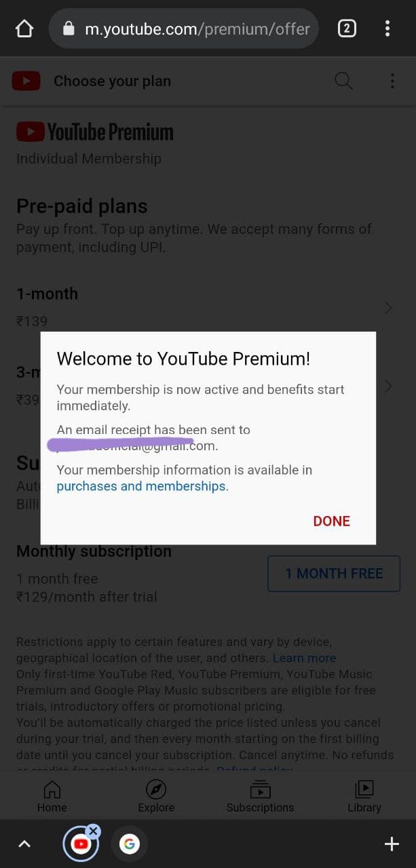Dismiss the welcome dialog with DONE
Image resolution: width=416 pixels, height=868 pixels.
point(332,521)
